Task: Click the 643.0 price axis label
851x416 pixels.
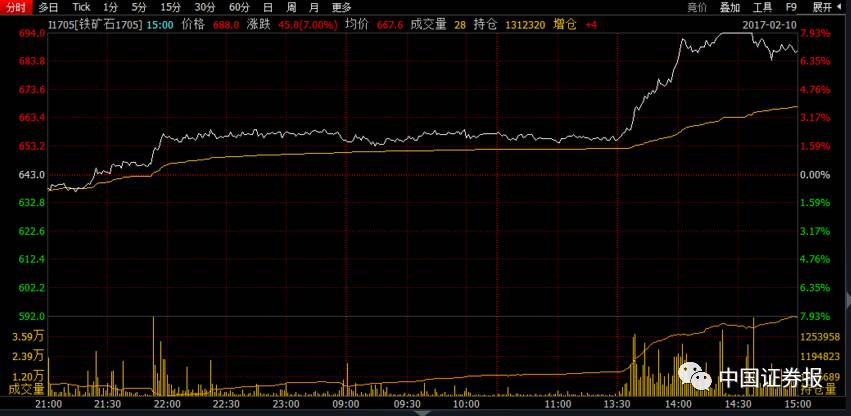Action: [x=33, y=175]
